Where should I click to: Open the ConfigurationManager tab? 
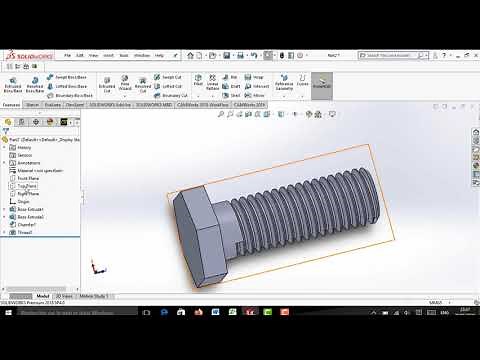tap(36, 122)
